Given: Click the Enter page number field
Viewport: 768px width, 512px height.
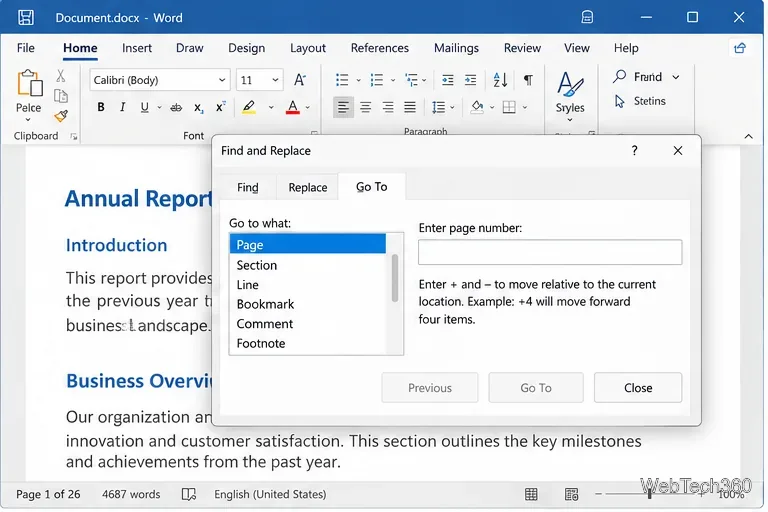Looking at the screenshot, I should (550, 252).
